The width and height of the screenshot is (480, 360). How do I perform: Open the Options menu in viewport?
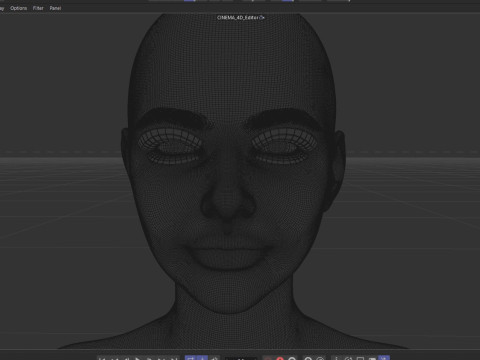pyautogui.click(x=18, y=8)
